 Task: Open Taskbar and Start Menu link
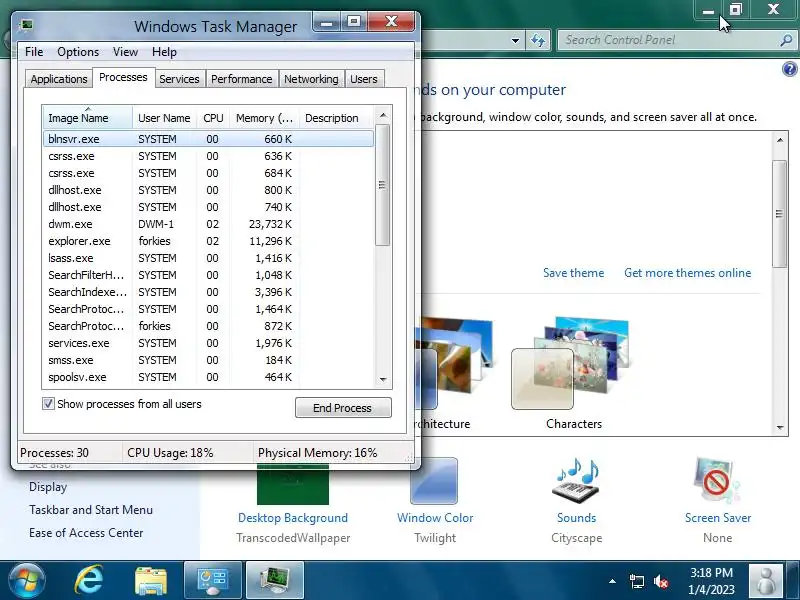coord(91,510)
